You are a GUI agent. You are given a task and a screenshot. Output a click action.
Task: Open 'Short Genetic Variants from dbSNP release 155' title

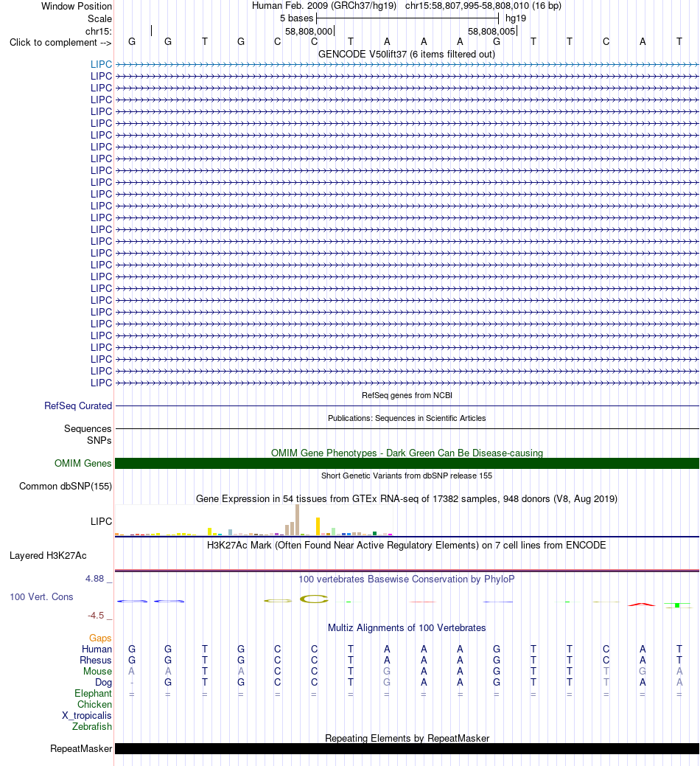pyautogui.click(x=407, y=476)
